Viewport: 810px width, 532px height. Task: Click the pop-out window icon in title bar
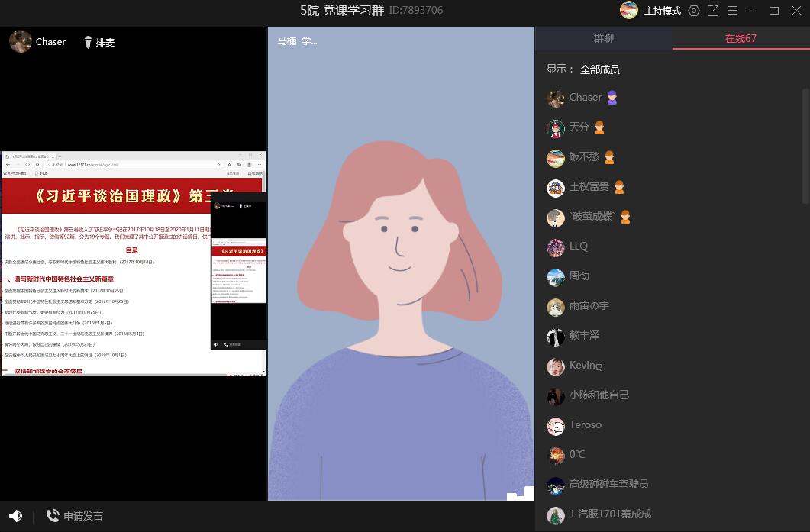tap(713, 11)
